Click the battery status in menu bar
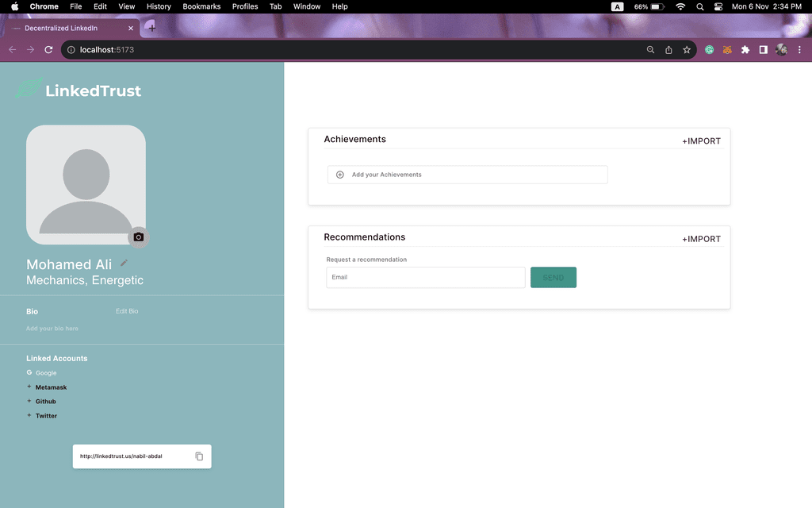812x508 pixels. 649,6
